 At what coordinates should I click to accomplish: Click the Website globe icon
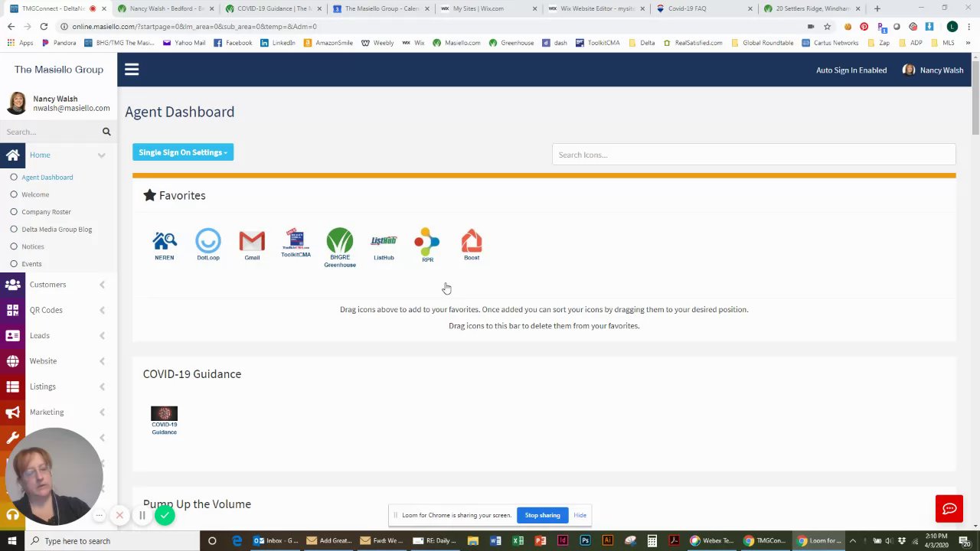[12, 361]
